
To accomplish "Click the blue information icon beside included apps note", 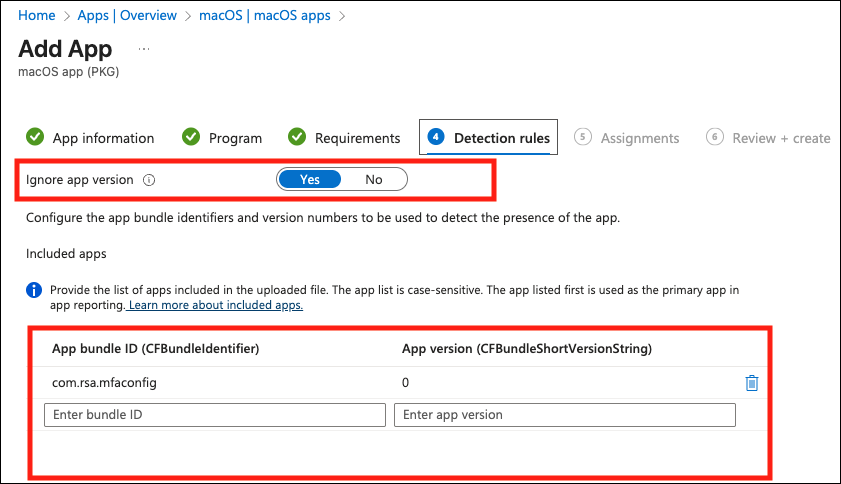I will (x=34, y=290).
